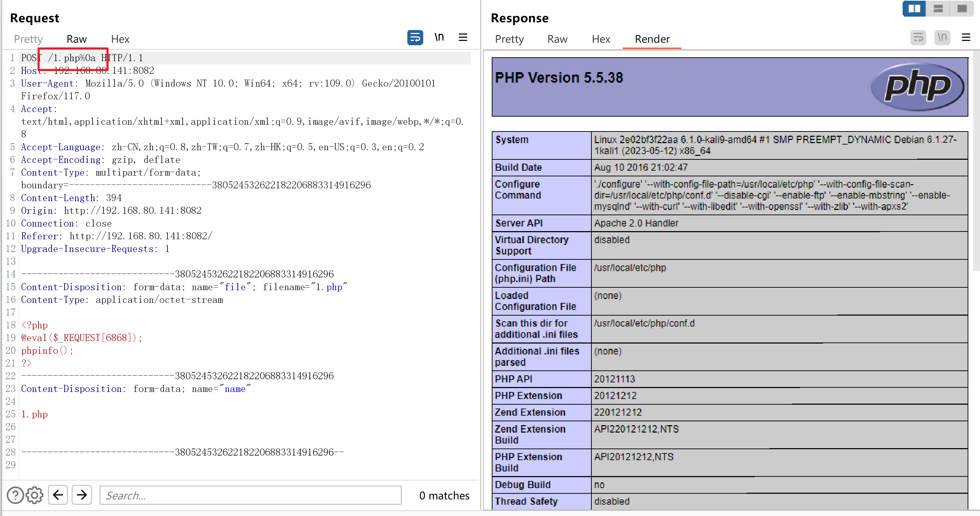Switch Request view to Hex tab
Screen dimensions: 980x516
120,39
